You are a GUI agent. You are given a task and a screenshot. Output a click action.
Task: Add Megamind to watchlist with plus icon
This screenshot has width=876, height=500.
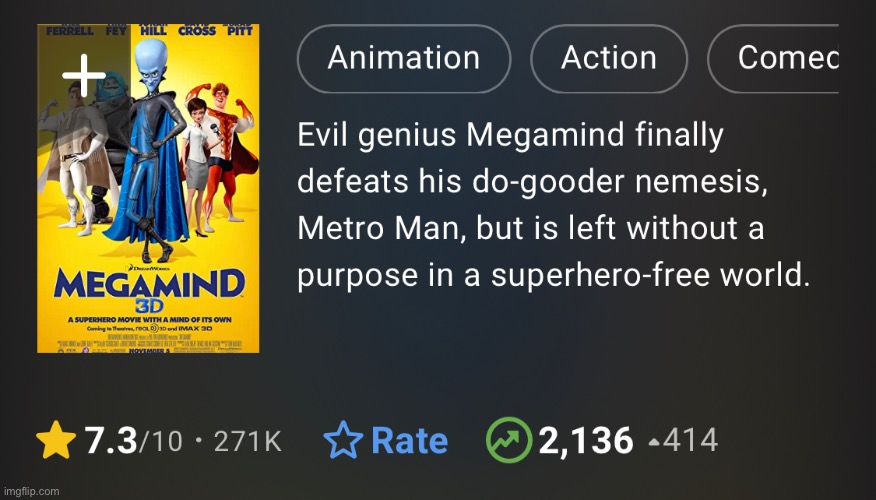pos(84,76)
